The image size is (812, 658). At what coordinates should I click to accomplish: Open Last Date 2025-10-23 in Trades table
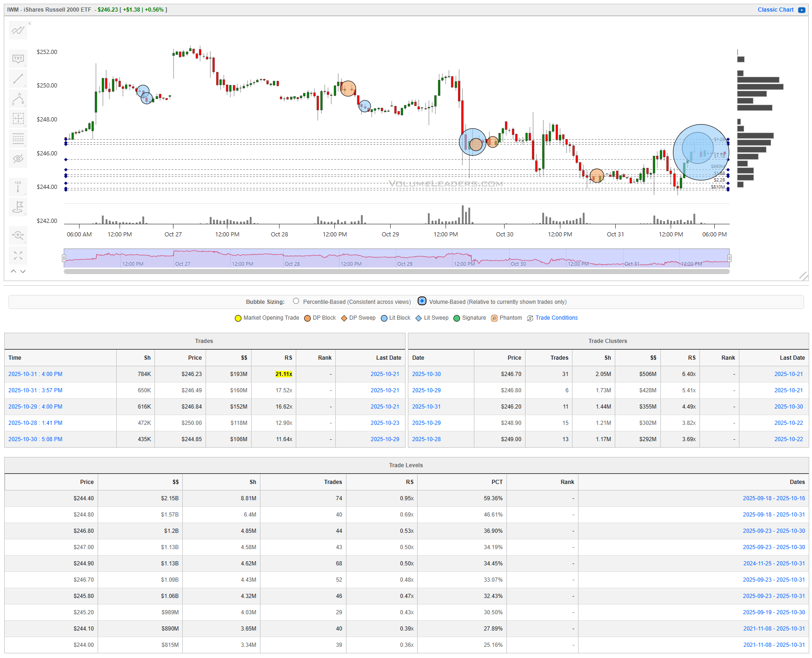pos(385,423)
